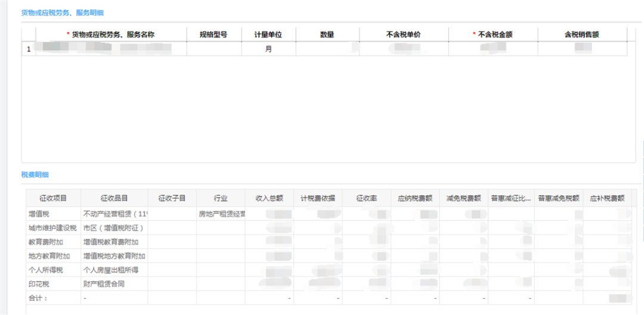Image resolution: width=644 pixels, height=315 pixels.
Task: Click the 行业 column header
Action: pos(221,198)
